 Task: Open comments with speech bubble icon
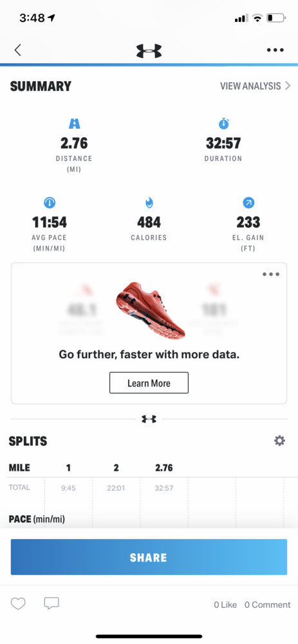tap(51, 603)
